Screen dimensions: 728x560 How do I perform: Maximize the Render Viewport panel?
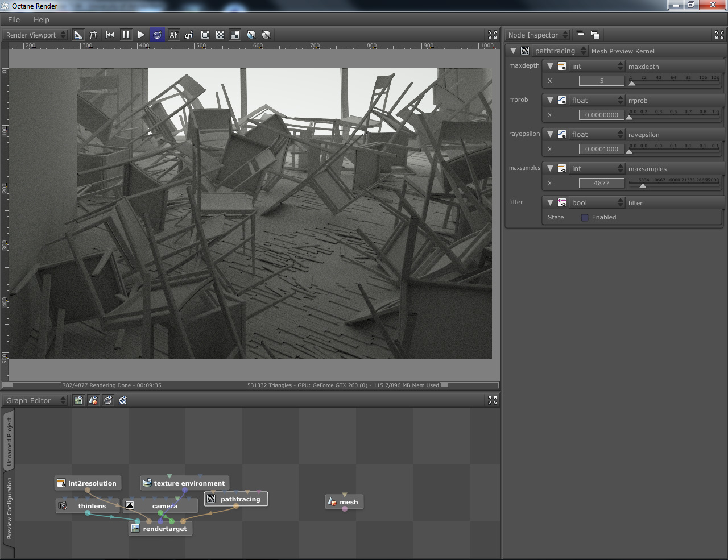coord(493,35)
